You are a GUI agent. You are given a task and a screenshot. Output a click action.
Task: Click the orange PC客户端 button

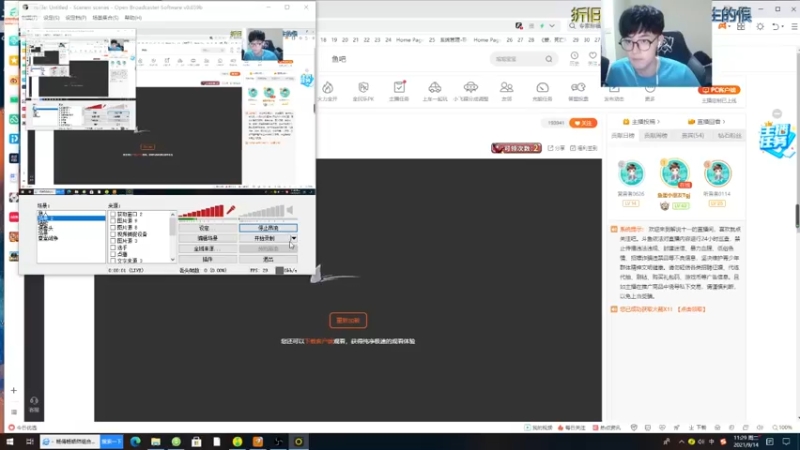pyautogui.click(x=719, y=90)
